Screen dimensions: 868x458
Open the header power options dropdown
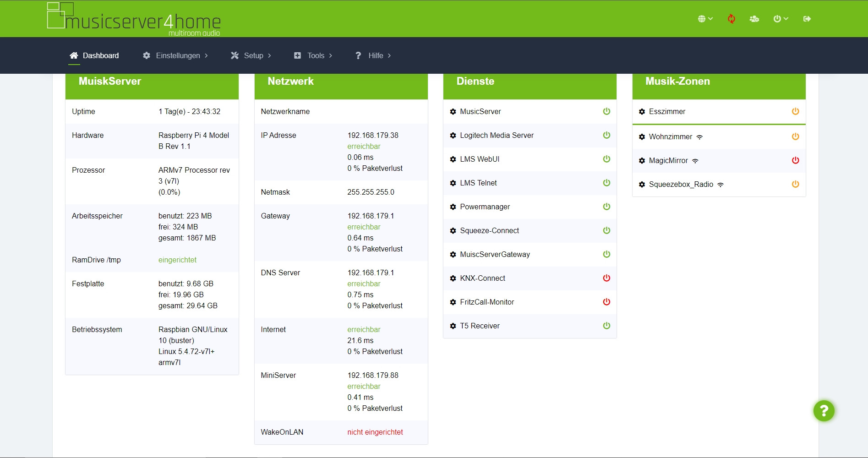click(781, 19)
